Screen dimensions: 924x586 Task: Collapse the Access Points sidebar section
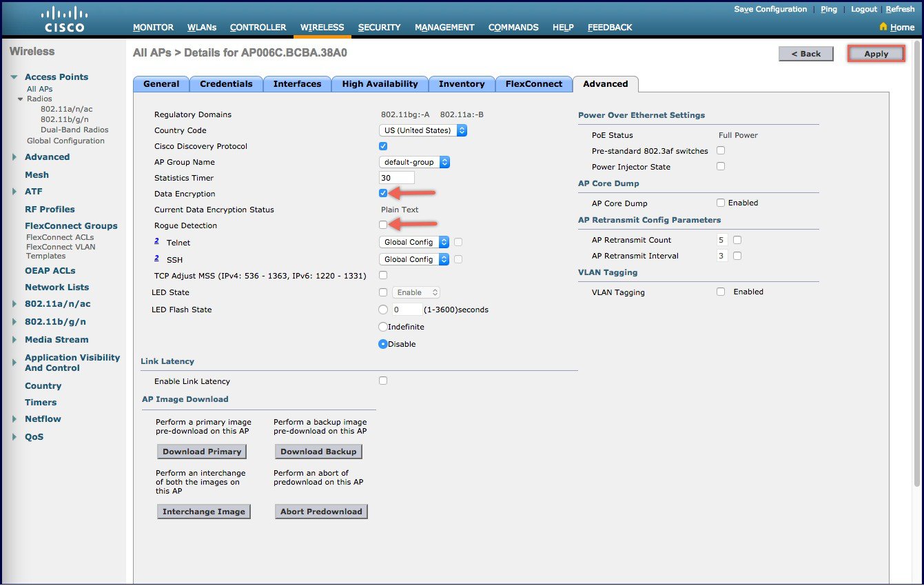click(x=14, y=77)
